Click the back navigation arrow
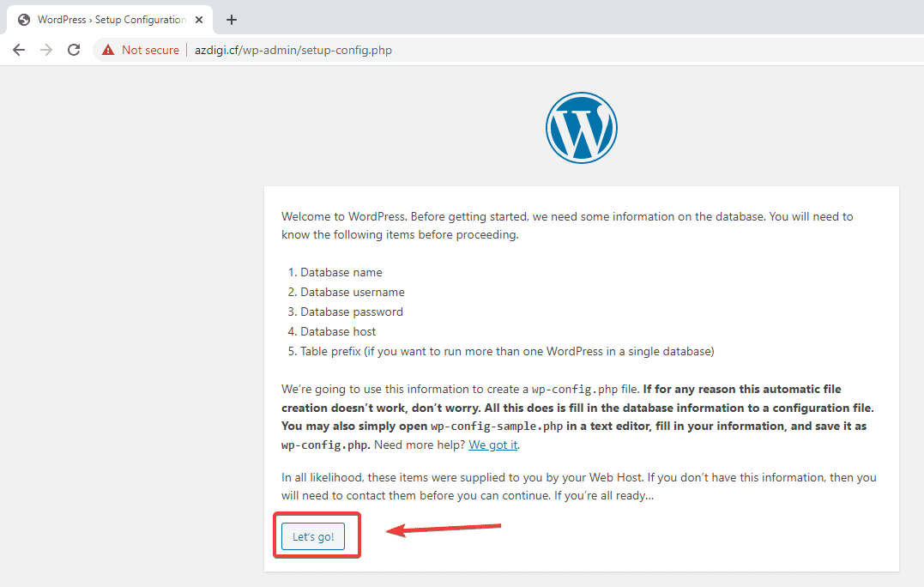The image size is (924, 587). click(19, 50)
